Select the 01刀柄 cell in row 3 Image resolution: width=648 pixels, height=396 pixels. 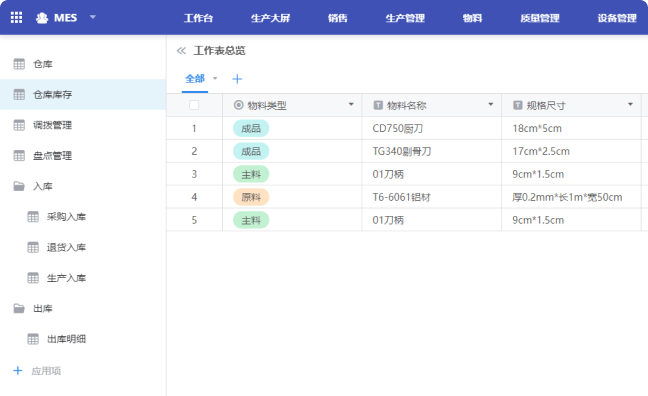pyautogui.click(x=432, y=174)
